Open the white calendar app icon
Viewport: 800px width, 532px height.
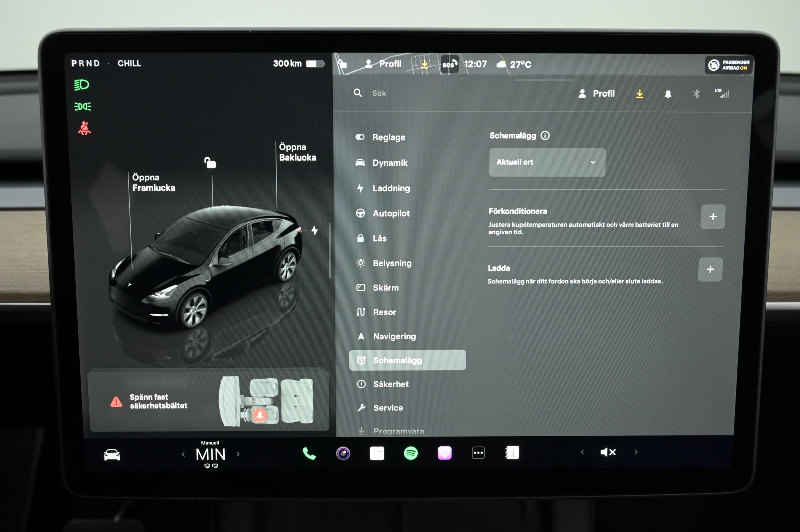pyautogui.click(x=377, y=453)
